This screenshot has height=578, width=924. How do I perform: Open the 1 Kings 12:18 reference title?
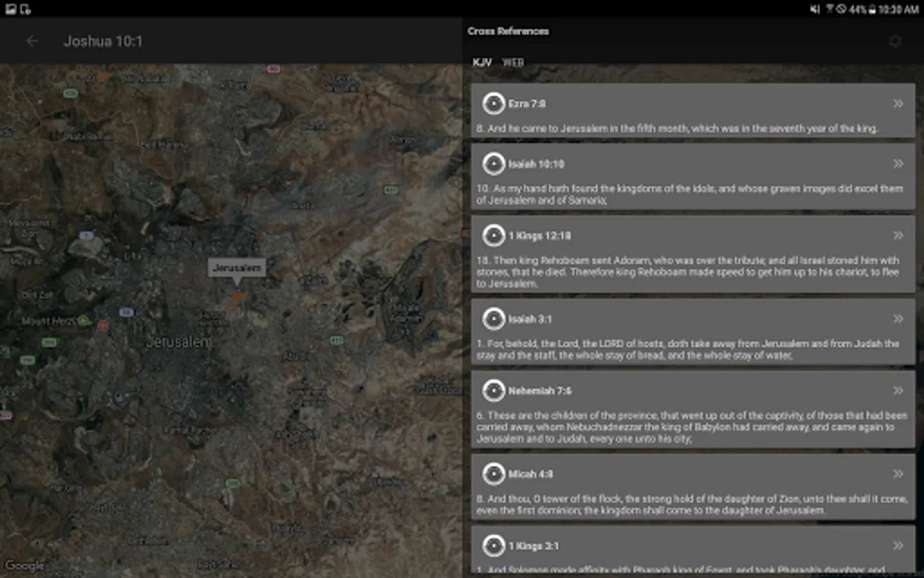[x=540, y=236]
